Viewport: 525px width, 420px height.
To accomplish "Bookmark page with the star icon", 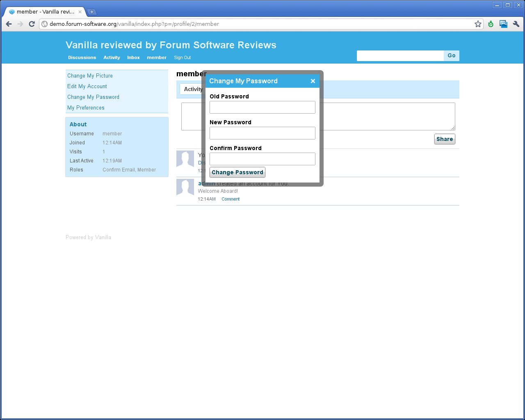I will click(x=478, y=24).
